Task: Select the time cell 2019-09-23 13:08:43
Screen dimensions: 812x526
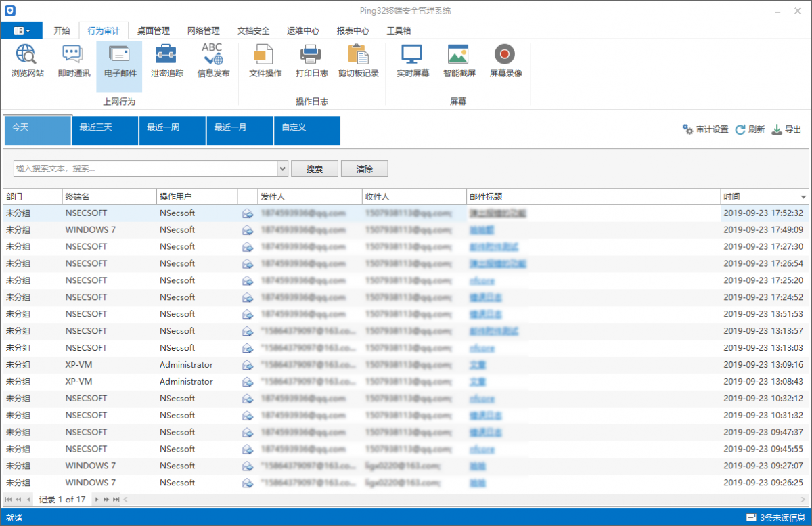Action: [x=763, y=382]
